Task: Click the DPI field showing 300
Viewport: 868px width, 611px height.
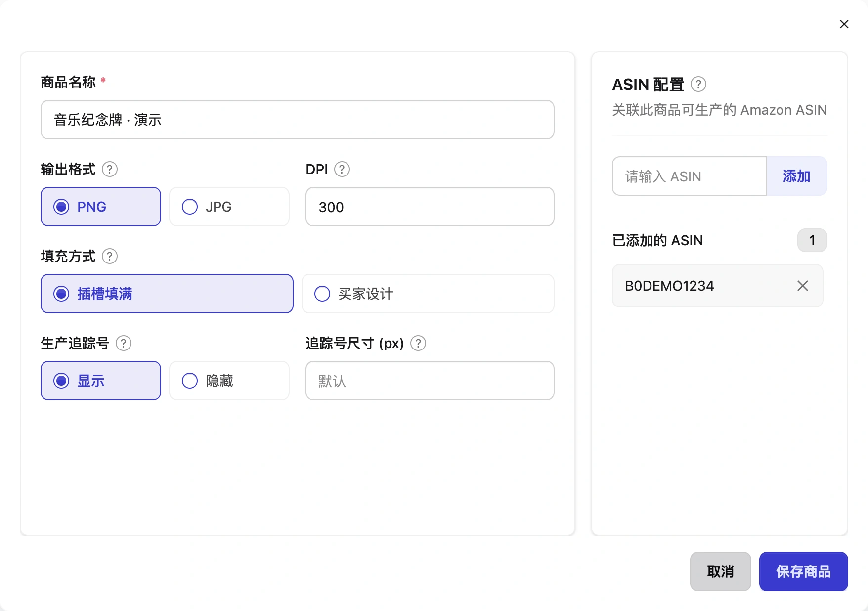Action: 430,207
